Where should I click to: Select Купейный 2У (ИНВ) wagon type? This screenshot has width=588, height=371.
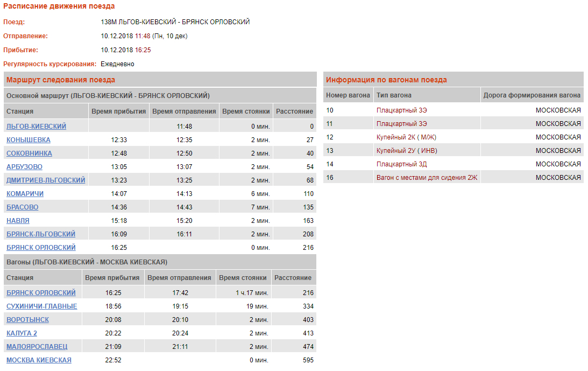click(406, 151)
